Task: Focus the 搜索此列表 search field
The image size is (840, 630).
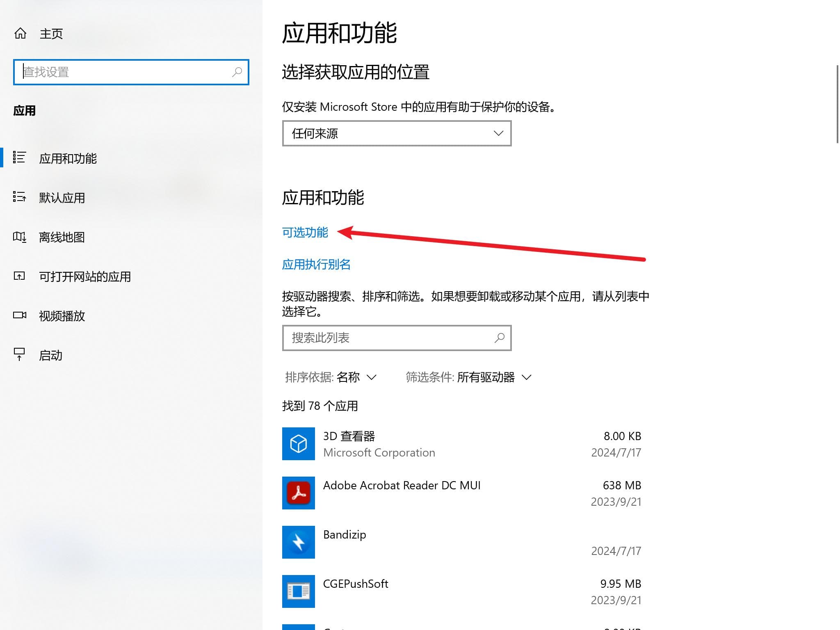Action: (397, 338)
